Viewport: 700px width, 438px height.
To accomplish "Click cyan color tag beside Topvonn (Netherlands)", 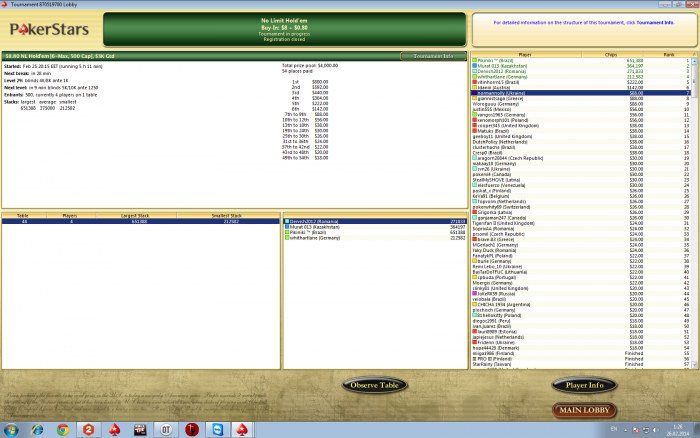I will (475, 201).
